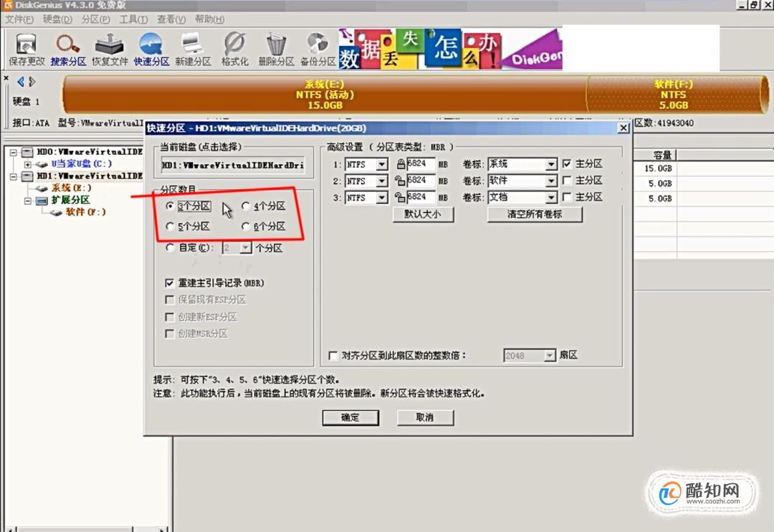Open the 分区(P) menu

click(96, 19)
